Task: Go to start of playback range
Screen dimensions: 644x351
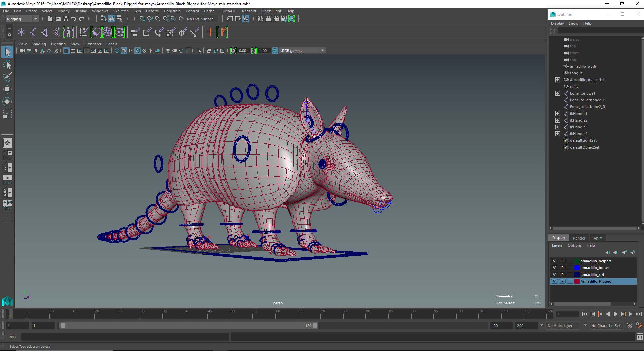Action: [x=585, y=314]
